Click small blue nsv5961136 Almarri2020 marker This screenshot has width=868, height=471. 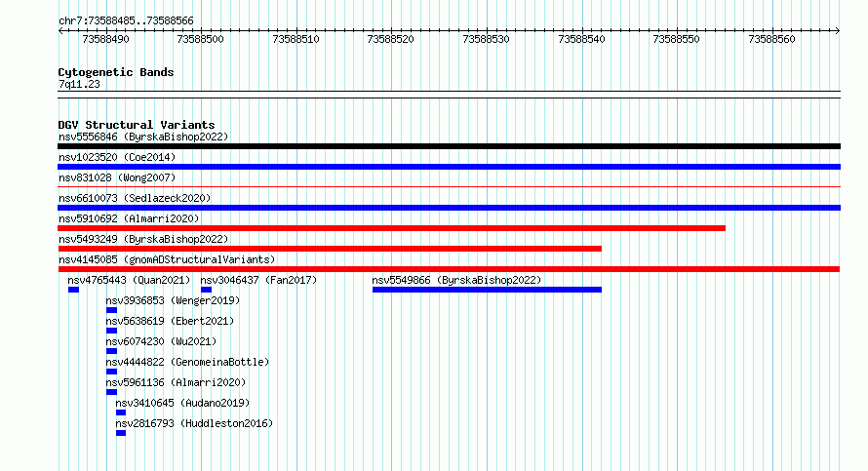point(111,392)
